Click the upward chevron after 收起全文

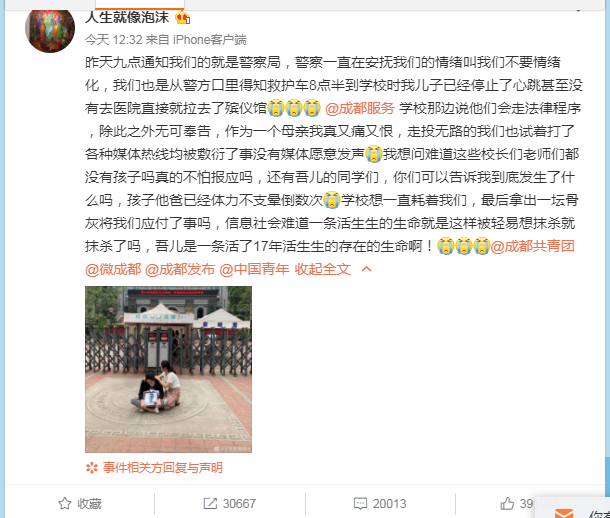click(366, 269)
